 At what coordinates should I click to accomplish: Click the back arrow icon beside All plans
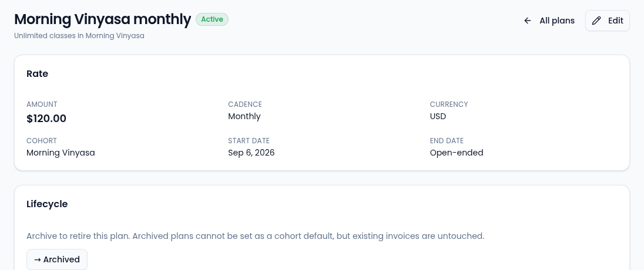coord(528,21)
